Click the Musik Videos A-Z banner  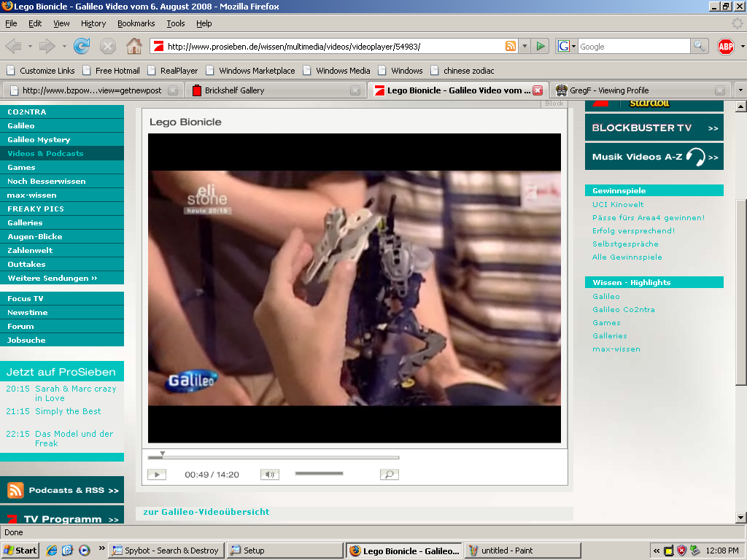point(654,157)
